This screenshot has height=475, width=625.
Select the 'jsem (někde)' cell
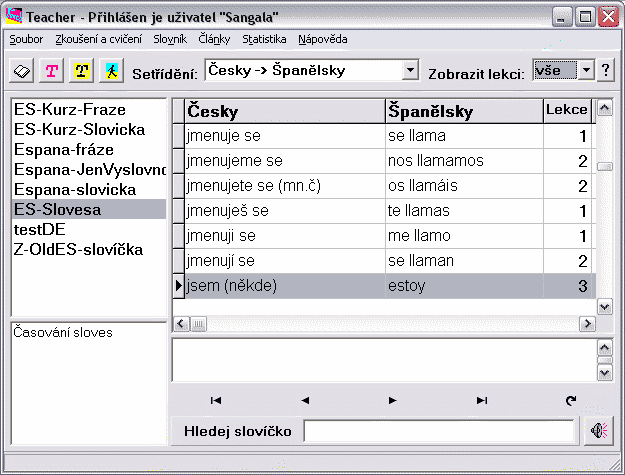tap(285, 286)
